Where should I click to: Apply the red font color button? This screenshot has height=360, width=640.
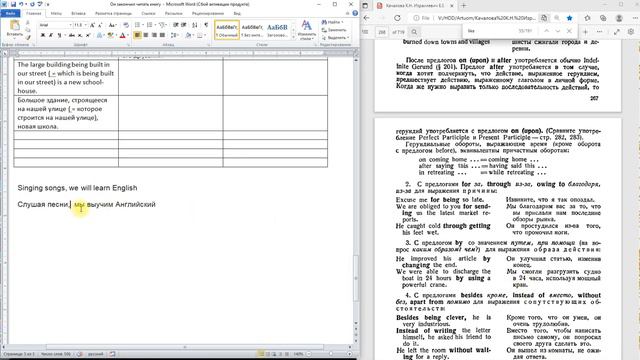122,36
